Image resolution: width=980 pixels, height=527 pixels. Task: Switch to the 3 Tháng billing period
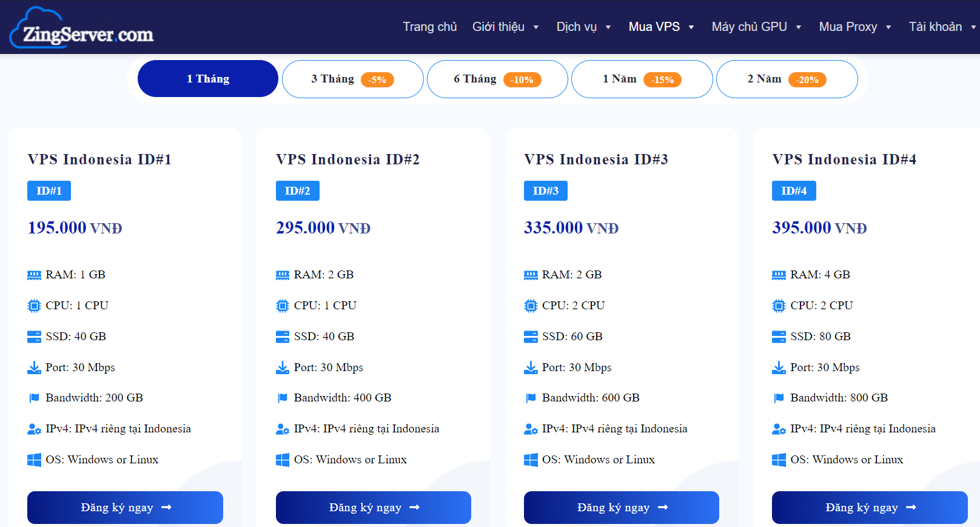point(353,79)
